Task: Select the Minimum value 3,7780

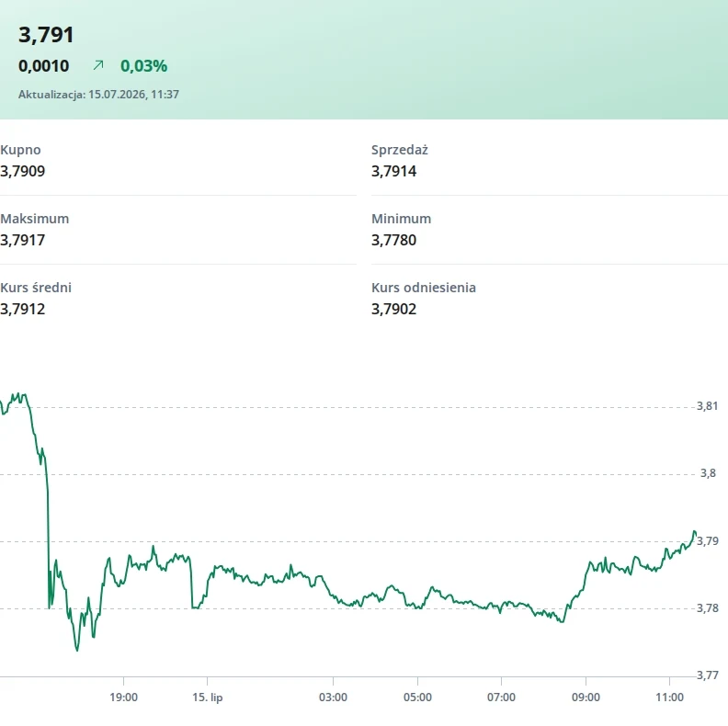Action: pyautogui.click(x=393, y=240)
